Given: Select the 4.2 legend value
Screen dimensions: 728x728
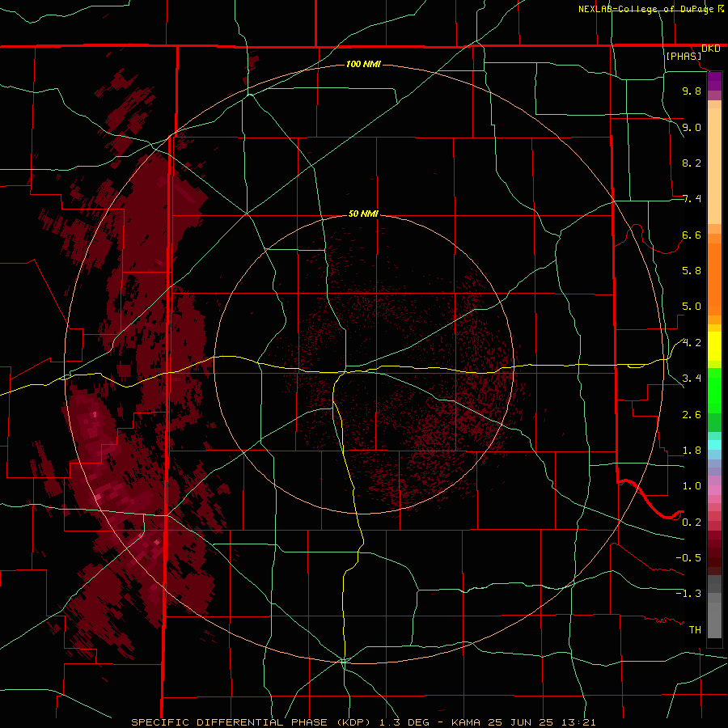Looking at the screenshot, I should pos(692,343).
